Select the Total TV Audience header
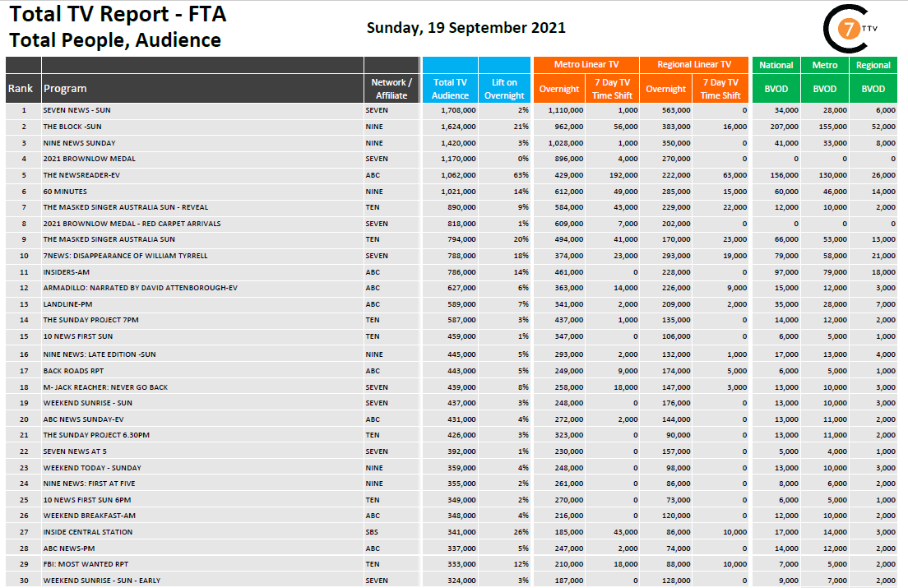The image size is (908, 588). tap(450, 88)
